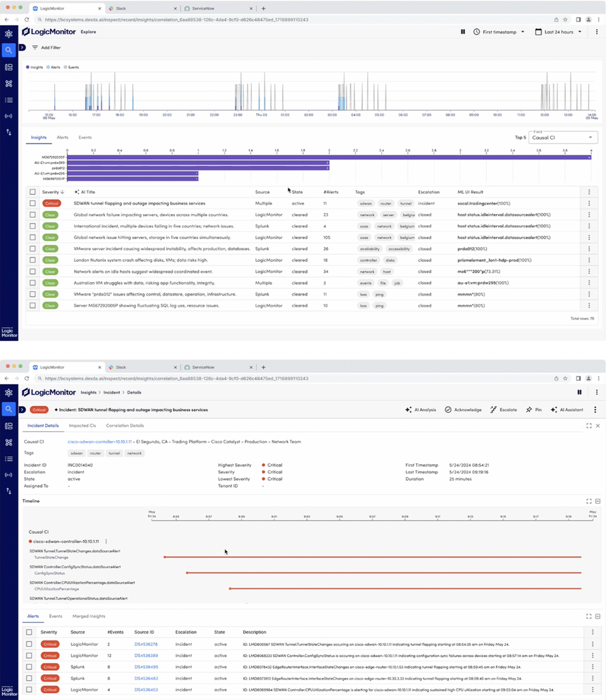Viewport: 607px width, 700px height.
Task: Toggle the Events series in the chart legend
Action: coord(71,68)
